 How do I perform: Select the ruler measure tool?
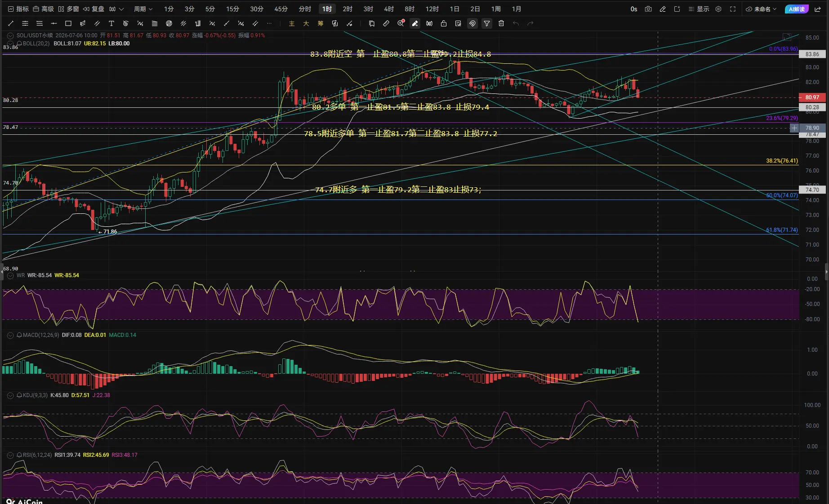[x=386, y=23]
